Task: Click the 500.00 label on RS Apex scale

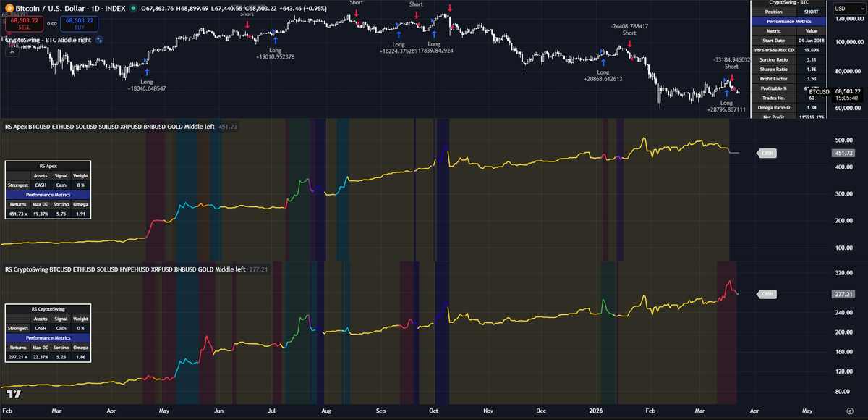Action: click(x=844, y=140)
